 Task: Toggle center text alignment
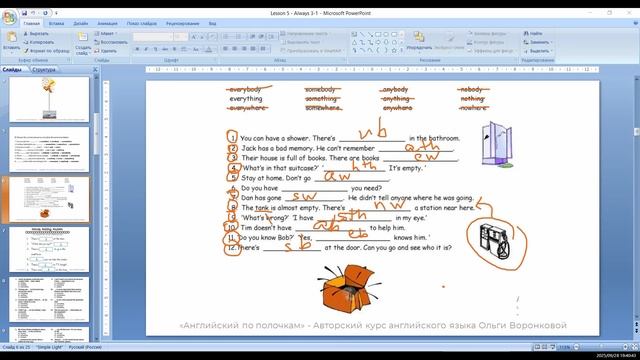pos(235,49)
